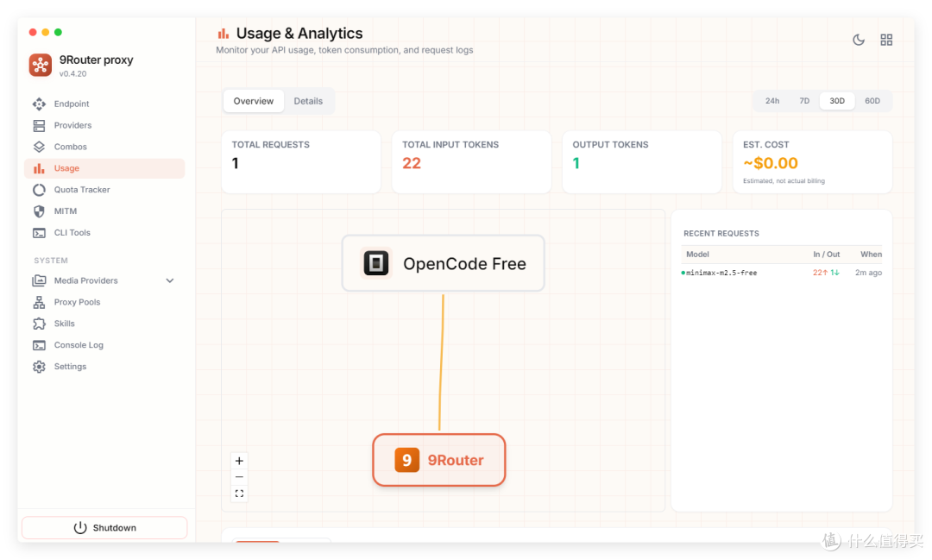Click the Est. Cost ~$0.00 value
The image size is (932, 560).
771,163
